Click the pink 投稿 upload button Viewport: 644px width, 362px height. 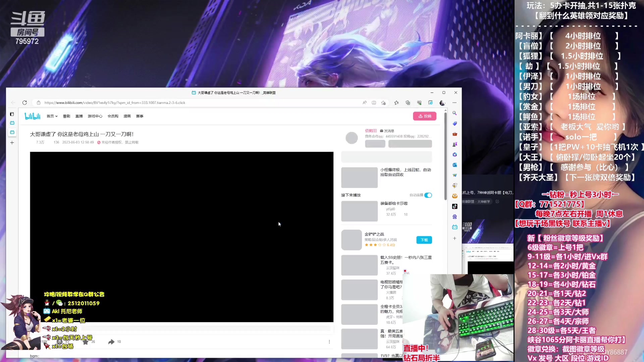(424, 116)
